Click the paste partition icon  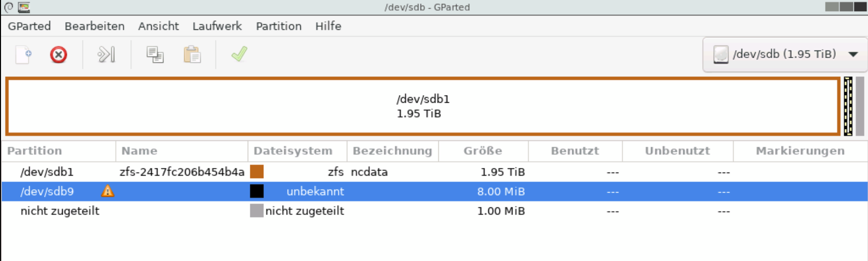192,55
